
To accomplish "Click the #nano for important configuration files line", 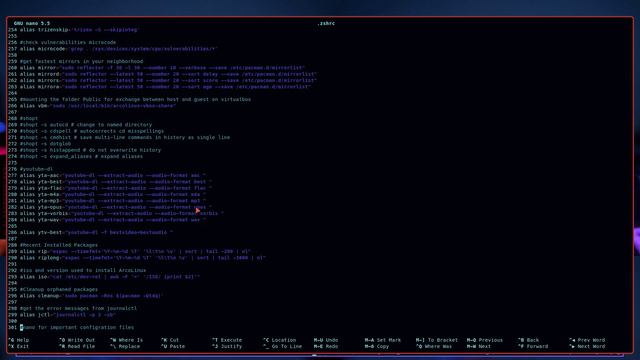I will click(x=77, y=327).
